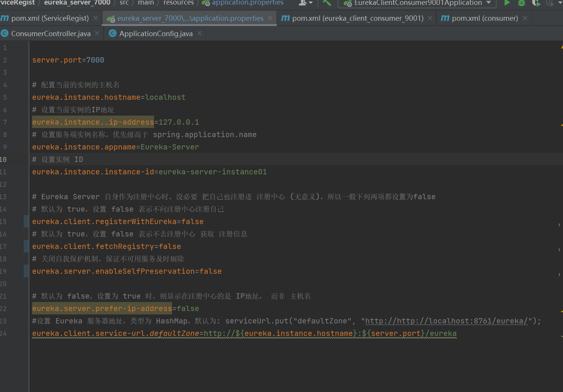Click the highlighted eureka.server.prefer-ip-address key
The height and width of the screenshot is (392, 563).
(x=102, y=309)
